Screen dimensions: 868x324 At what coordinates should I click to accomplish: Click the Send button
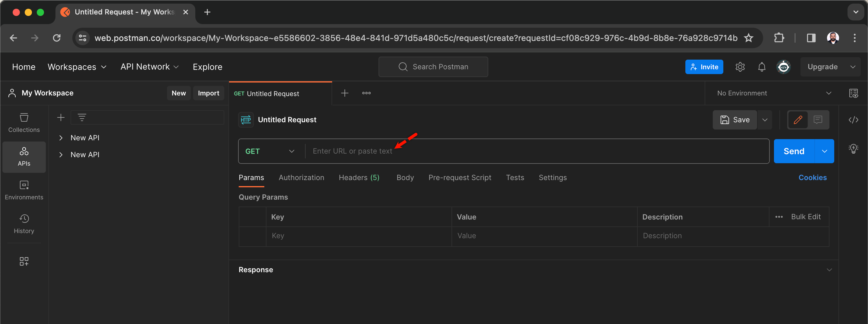coord(794,151)
